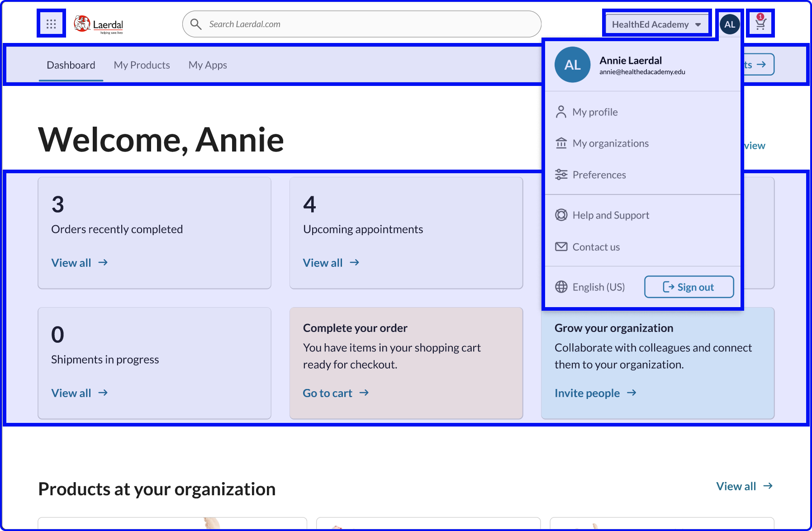812x531 pixels.
Task: Switch to the My Products tab
Action: pos(142,65)
